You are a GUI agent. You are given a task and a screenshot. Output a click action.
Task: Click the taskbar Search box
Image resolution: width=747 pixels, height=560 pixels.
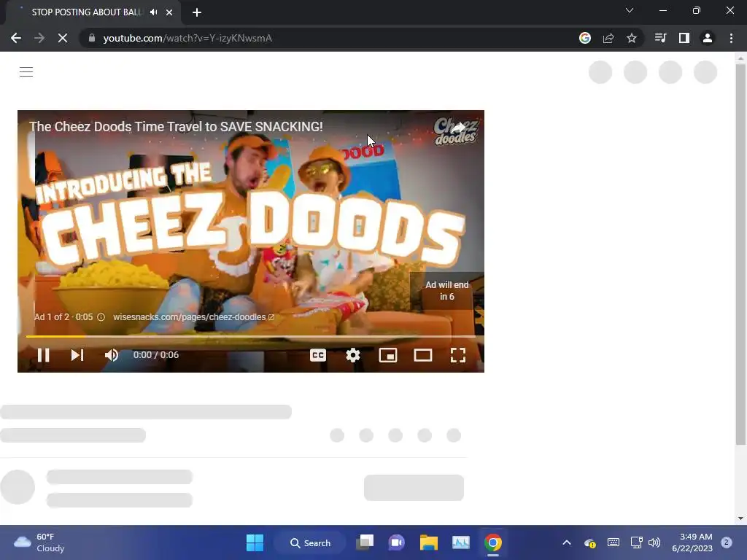pyautogui.click(x=311, y=542)
